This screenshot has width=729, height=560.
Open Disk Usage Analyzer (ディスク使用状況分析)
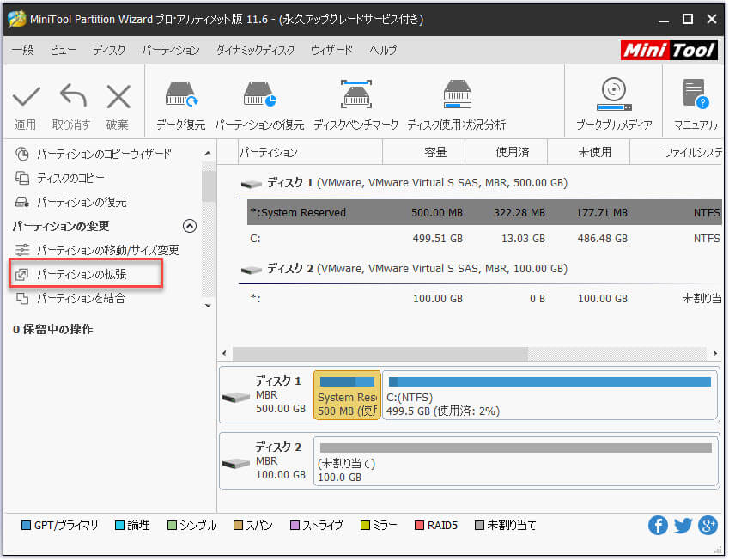point(456,94)
